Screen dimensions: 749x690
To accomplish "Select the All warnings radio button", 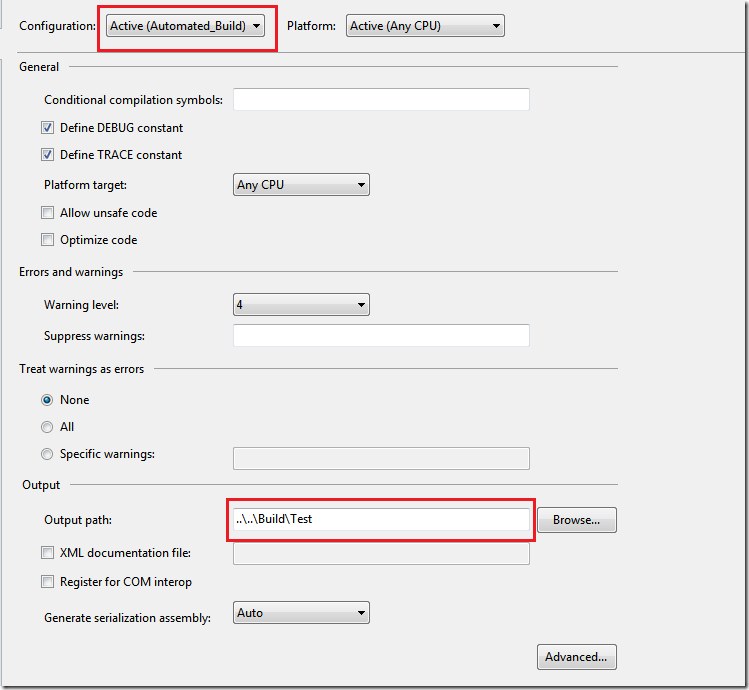I will point(48,427).
